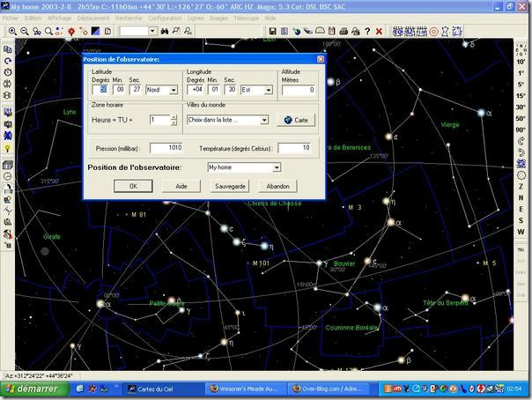
Task: Switch to Cartes du Ciel taskbar item
Action: point(162,389)
